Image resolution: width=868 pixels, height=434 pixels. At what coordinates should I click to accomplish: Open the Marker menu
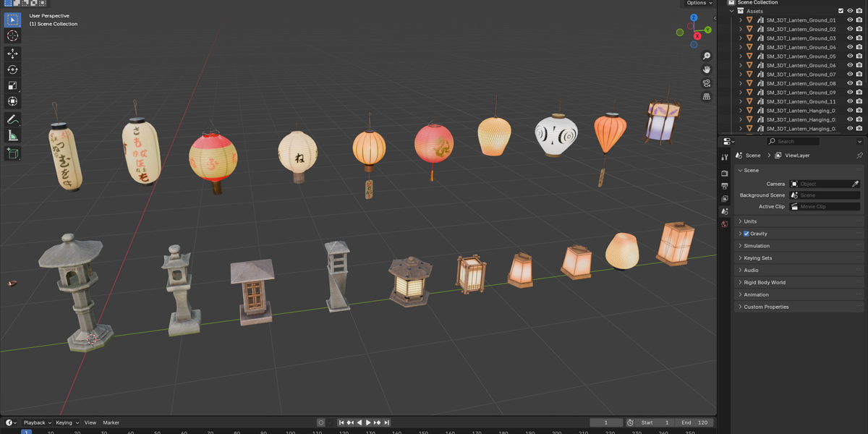coord(111,422)
